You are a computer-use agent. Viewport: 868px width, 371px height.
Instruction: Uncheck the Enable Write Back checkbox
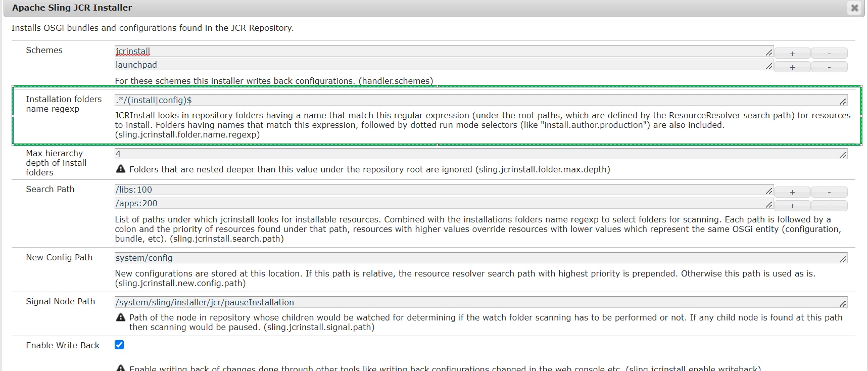pos(119,345)
